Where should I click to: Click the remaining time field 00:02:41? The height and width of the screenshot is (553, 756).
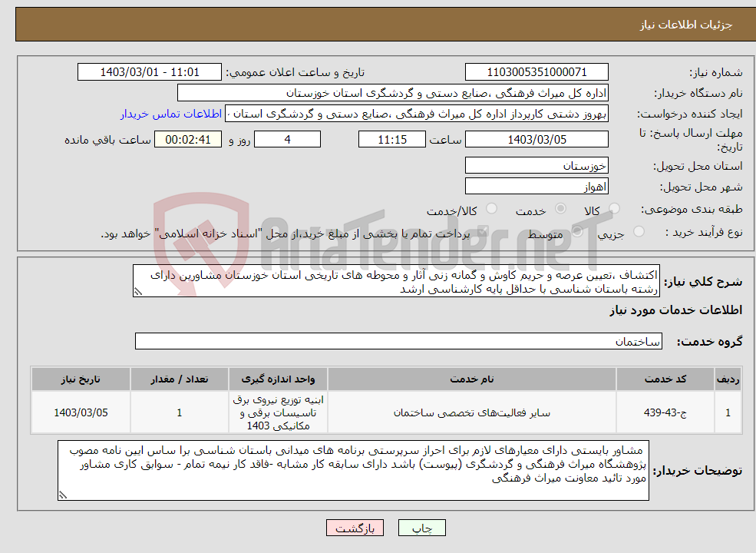[188, 140]
